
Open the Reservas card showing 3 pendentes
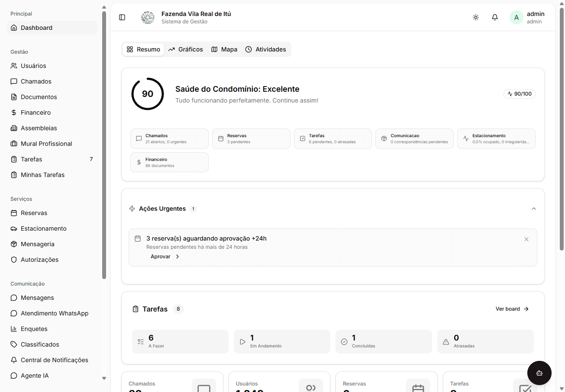(x=251, y=138)
